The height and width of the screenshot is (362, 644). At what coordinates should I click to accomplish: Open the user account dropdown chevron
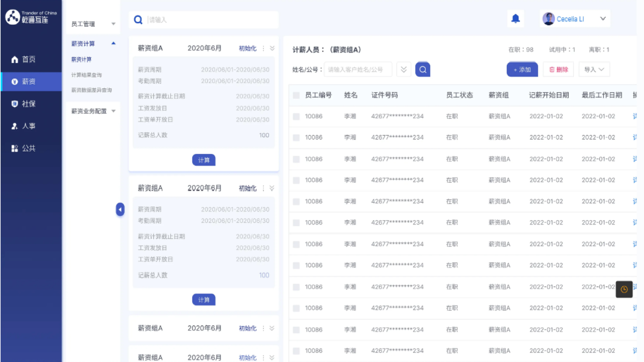pyautogui.click(x=603, y=19)
